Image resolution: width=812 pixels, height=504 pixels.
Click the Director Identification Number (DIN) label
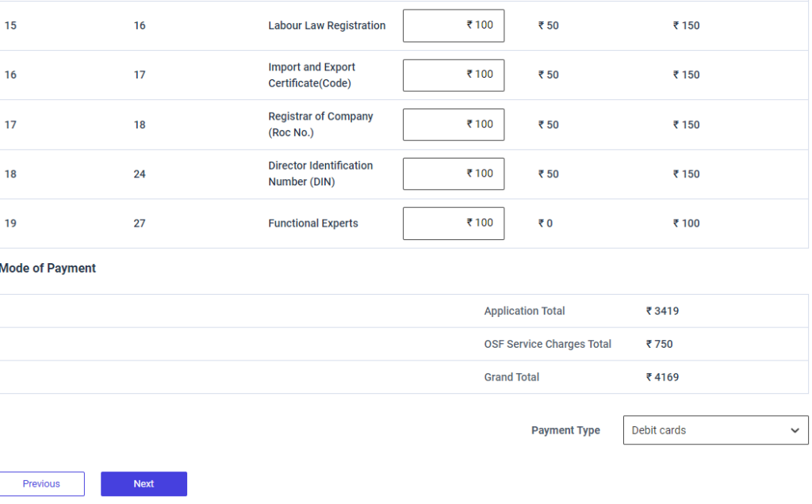click(320, 174)
